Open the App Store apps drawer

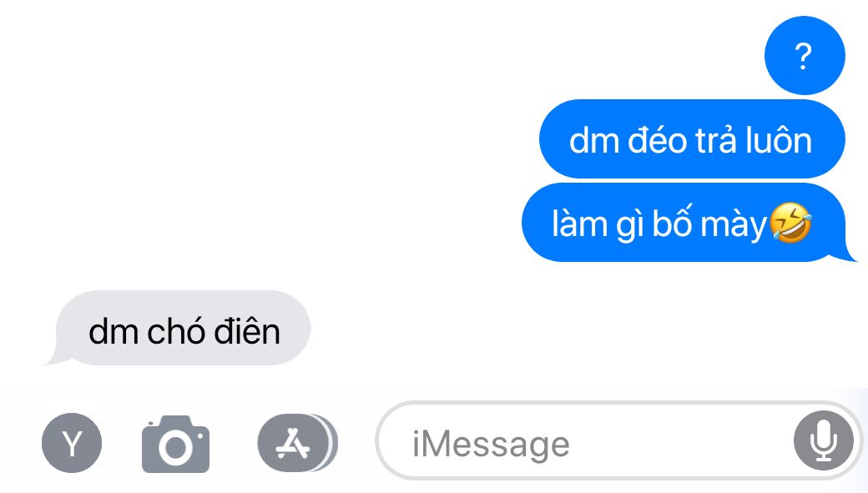pos(294,443)
